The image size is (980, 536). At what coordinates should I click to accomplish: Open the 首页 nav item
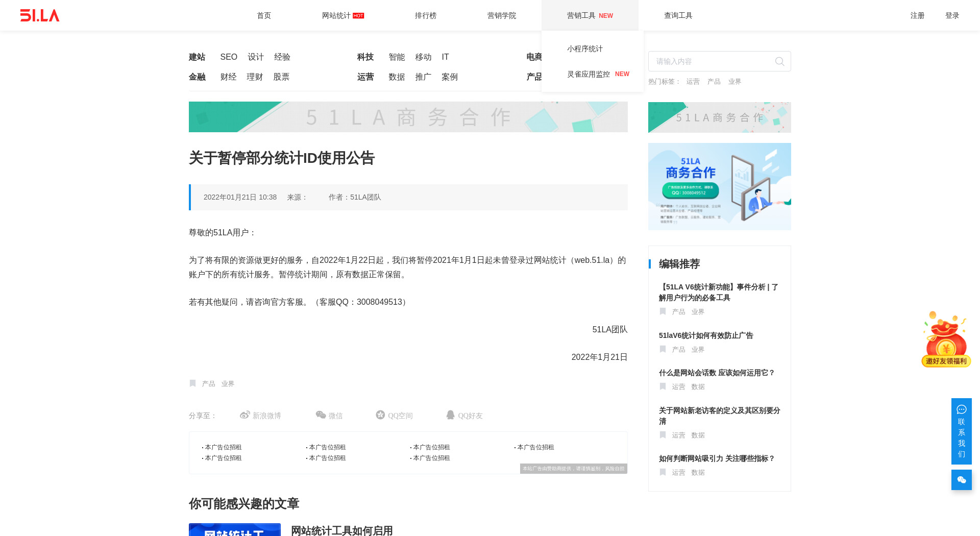(x=264, y=15)
